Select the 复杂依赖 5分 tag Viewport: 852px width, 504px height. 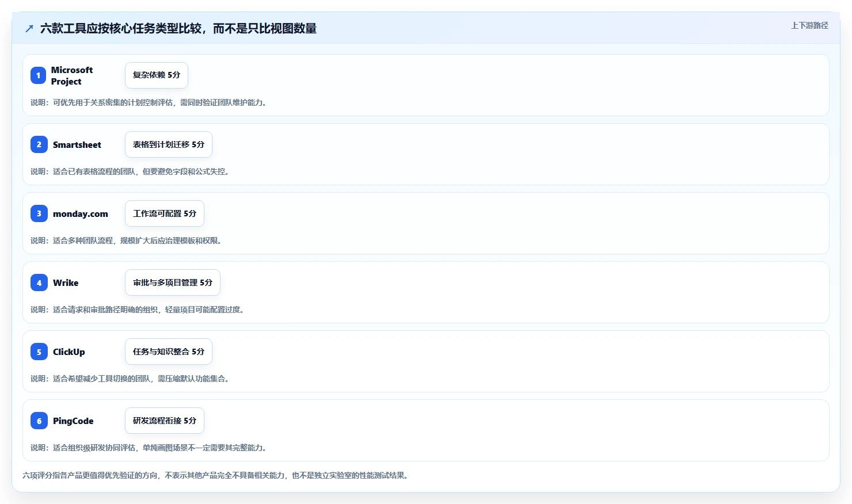click(157, 75)
